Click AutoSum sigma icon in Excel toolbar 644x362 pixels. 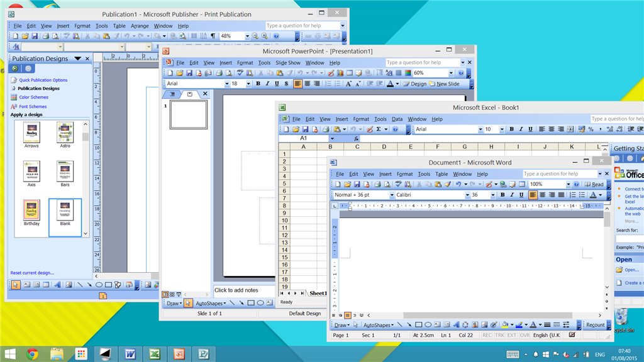pos(378,129)
